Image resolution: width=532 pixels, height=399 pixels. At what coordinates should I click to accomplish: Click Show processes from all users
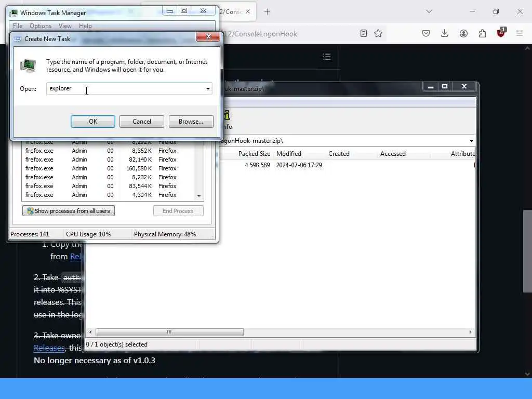tap(69, 211)
